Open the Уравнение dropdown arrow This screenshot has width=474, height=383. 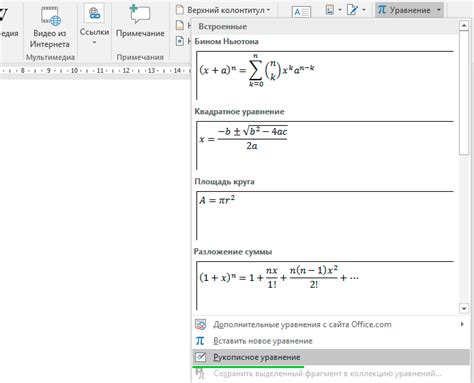coord(439,10)
